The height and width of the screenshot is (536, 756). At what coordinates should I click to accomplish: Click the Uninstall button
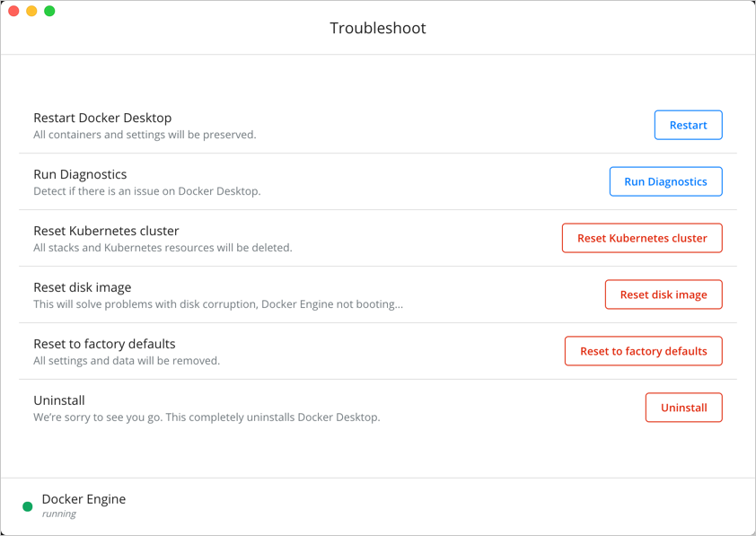tap(683, 408)
